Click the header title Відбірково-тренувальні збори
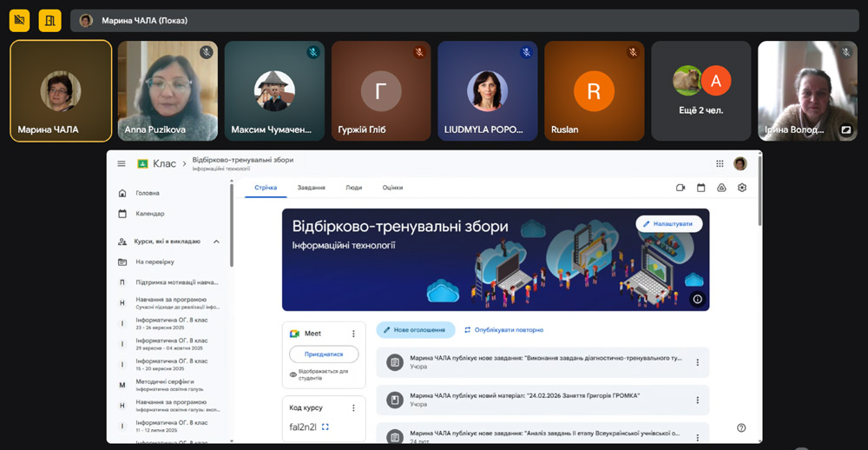Image resolution: width=868 pixels, height=450 pixels. [243, 160]
